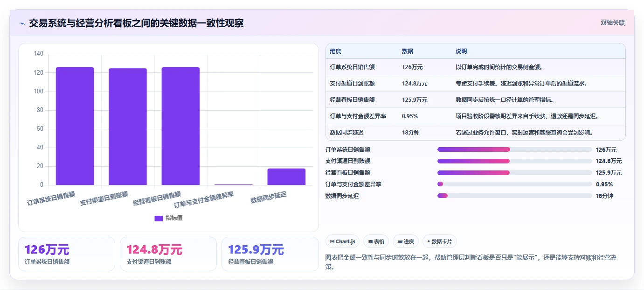Image resolution: width=644 pixels, height=290 pixels.
Task: Open the 125.9万元 经营看板日销售额 data card
Action: (x=270, y=254)
